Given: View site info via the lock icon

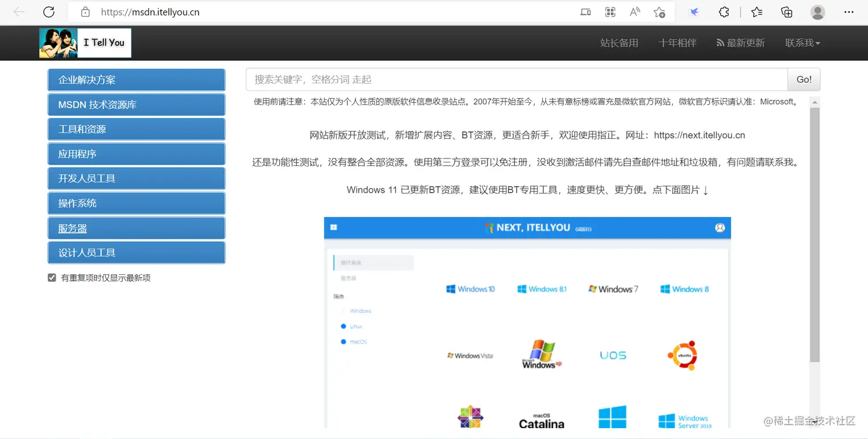Looking at the screenshot, I should (x=86, y=11).
